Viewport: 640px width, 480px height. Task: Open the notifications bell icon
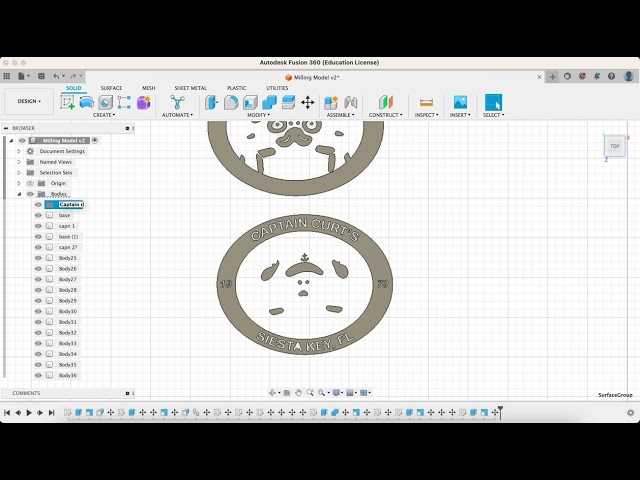pos(597,76)
